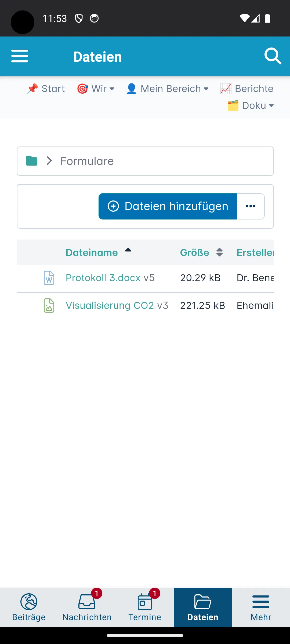Select the Formulare breadcrumb entry
The height and width of the screenshot is (644, 290).
point(87,161)
